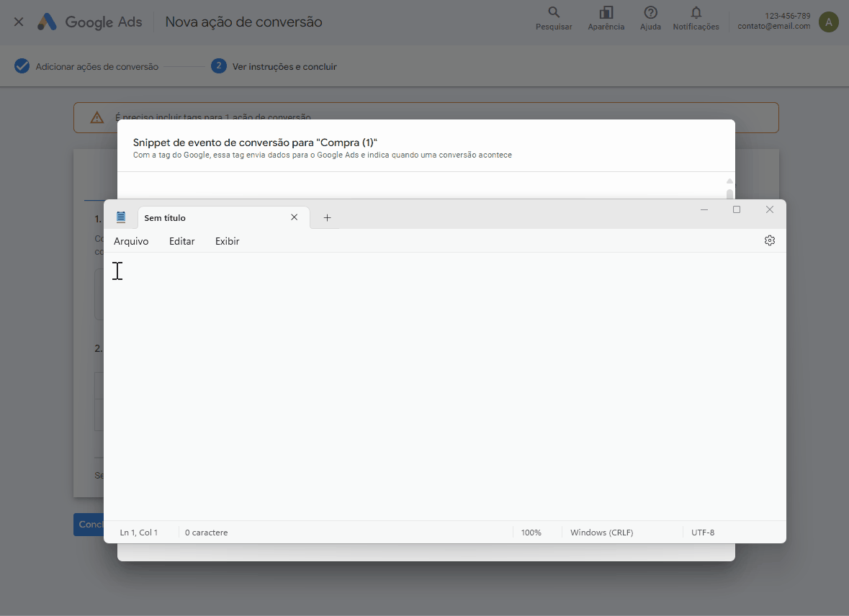Open the Arquivo menu in Notepad
The width and height of the screenshot is (849, 616).
(131, 241)
